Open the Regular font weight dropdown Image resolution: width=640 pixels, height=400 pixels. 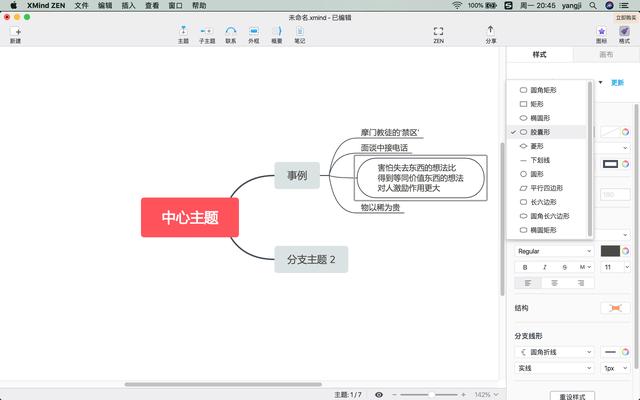pos(554,251)
